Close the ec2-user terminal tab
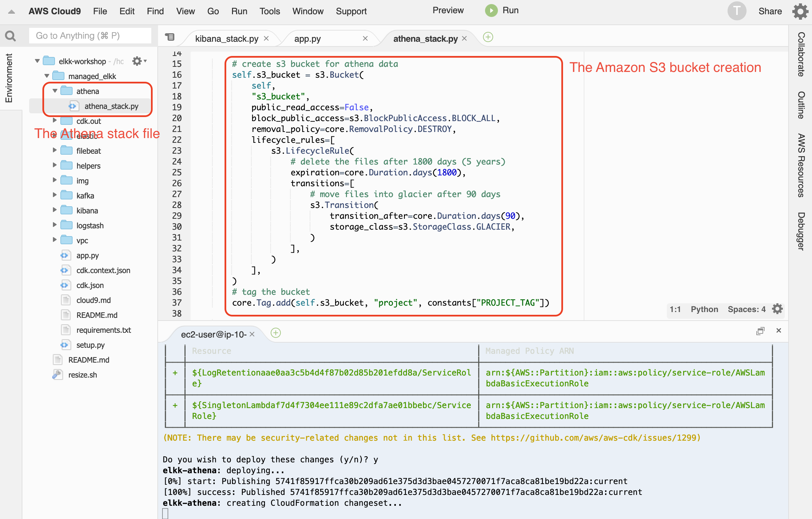Screen dimensions: 812x519 point(252,334)
